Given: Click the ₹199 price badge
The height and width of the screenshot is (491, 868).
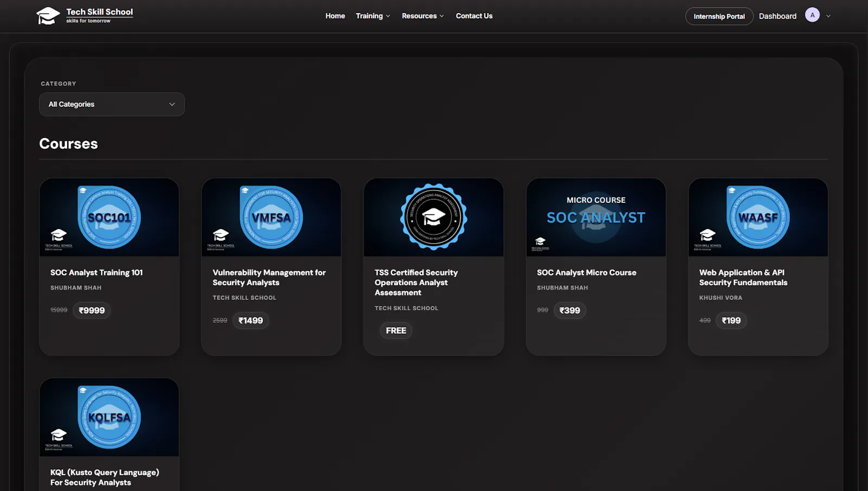Looking at the screenshot, I should tap(731, 320).
